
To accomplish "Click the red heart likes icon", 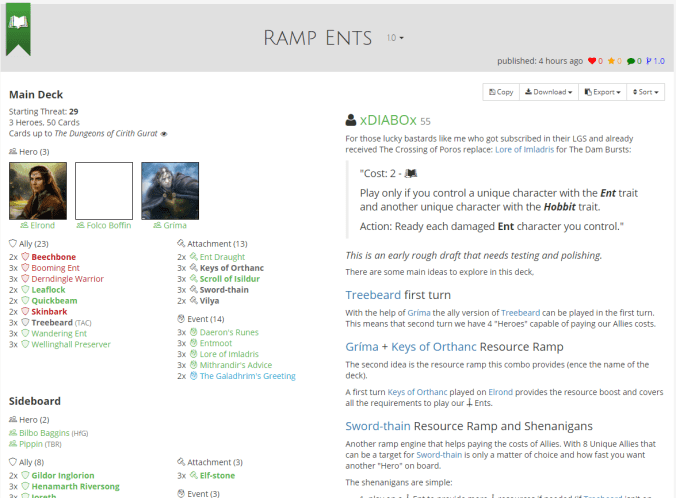I will point(592,61).
